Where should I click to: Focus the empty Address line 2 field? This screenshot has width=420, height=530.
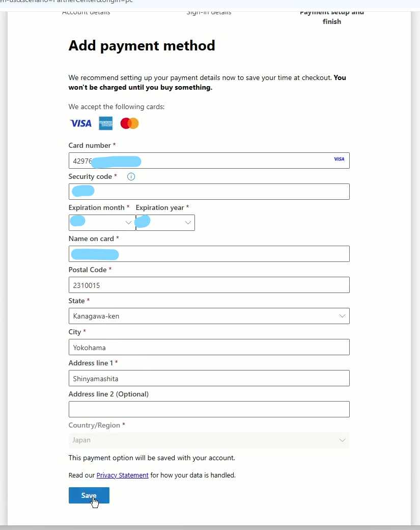click(x=209, y=409)
